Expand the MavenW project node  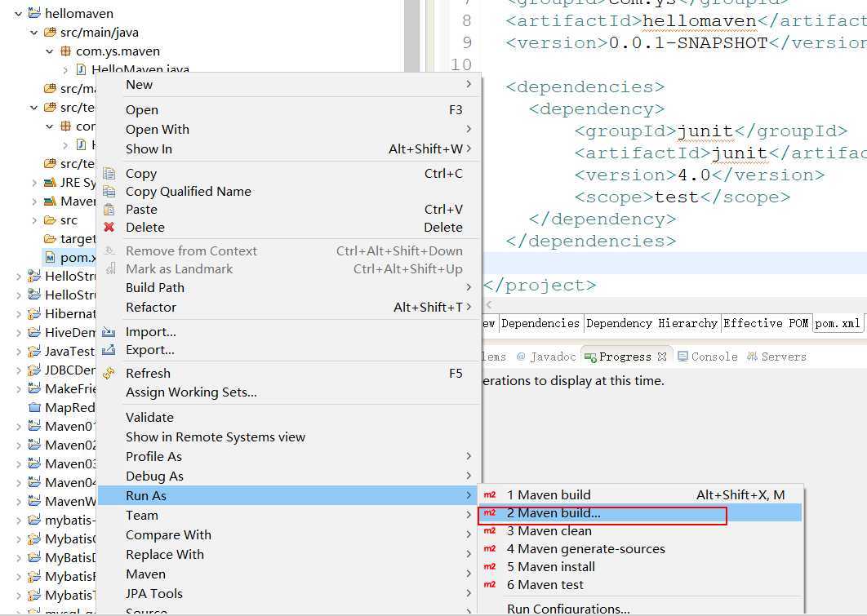[19, 502]
